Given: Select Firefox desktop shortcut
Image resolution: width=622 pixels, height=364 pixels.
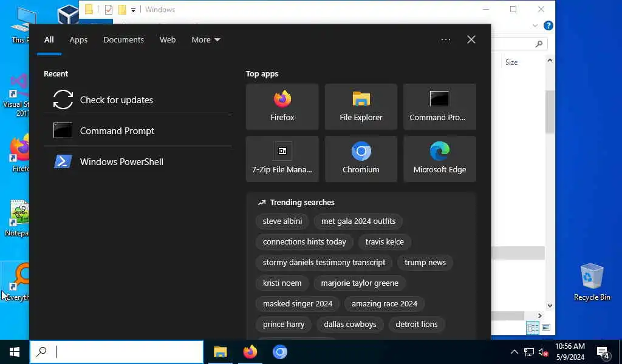Looking at the screenshot, I should [19, 153].
